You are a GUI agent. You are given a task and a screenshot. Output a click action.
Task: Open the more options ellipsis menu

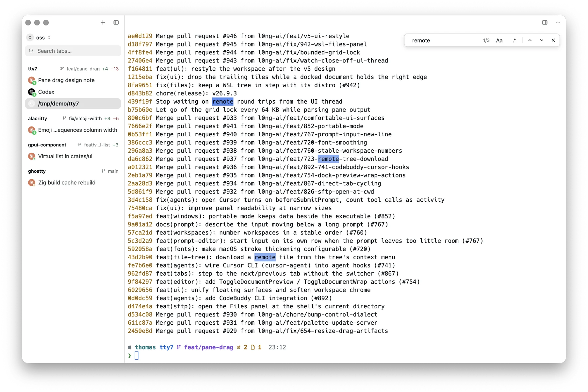click(x=558, y=23)
